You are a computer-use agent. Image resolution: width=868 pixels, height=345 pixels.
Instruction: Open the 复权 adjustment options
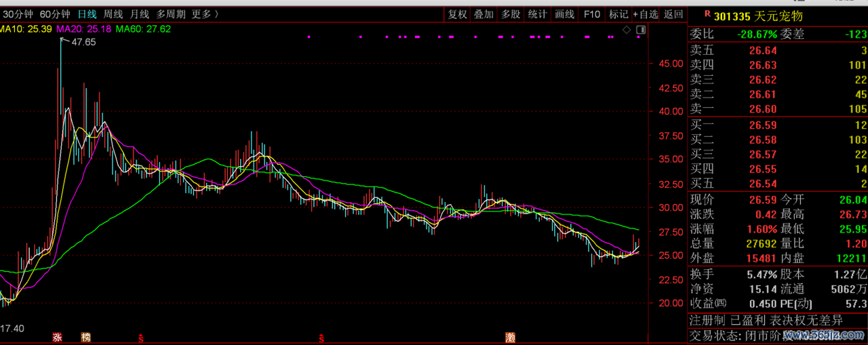click(x=458, y=14)
